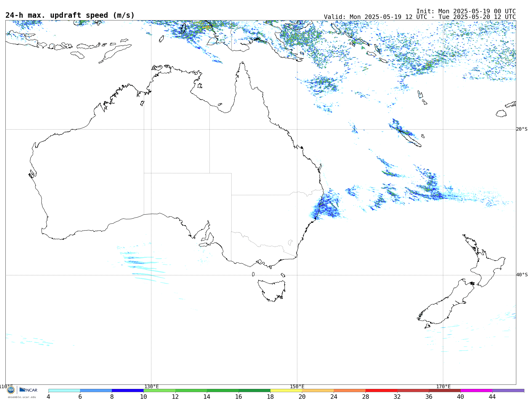Click the colorbar tick label '28'
The width and height of the screenshot is (532, 400).
click(366, 397)
